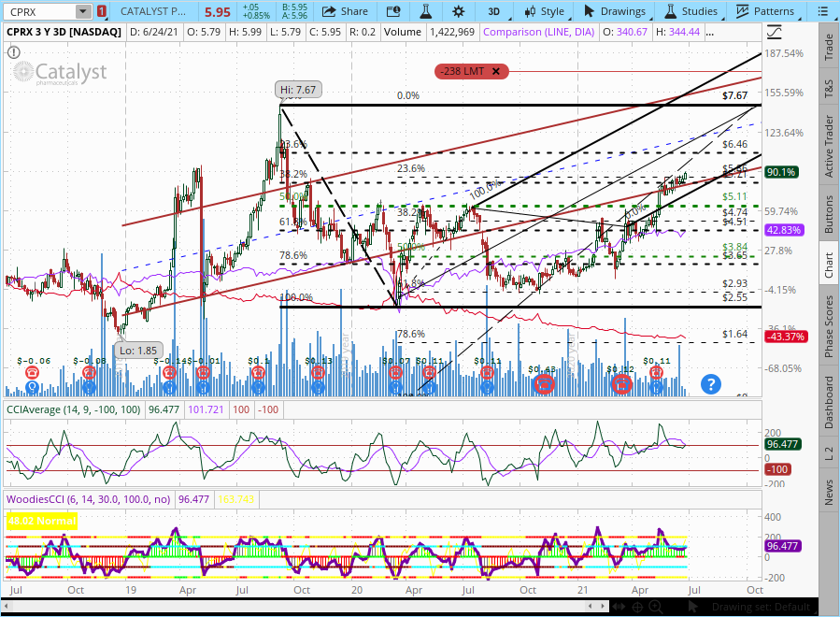
Task: Click the large phone icon under $0.12
Action: click(x=622, y=384)
